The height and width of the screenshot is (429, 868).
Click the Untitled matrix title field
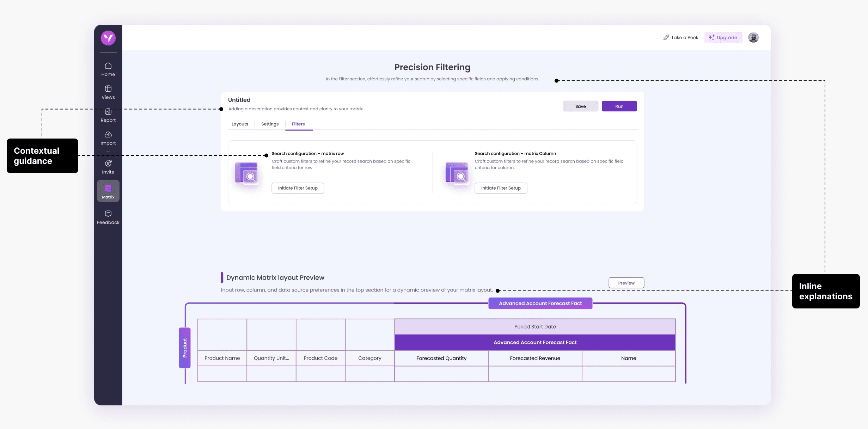tap(239, 100)
